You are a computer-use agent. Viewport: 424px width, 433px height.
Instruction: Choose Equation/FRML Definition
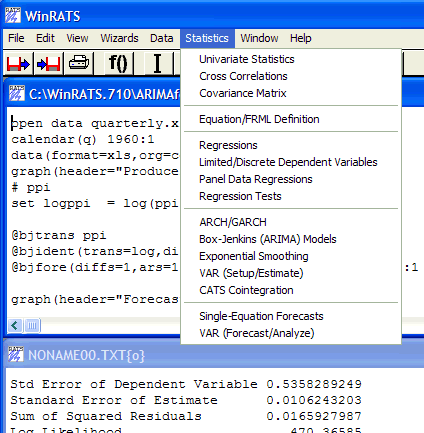coord(259,119)
